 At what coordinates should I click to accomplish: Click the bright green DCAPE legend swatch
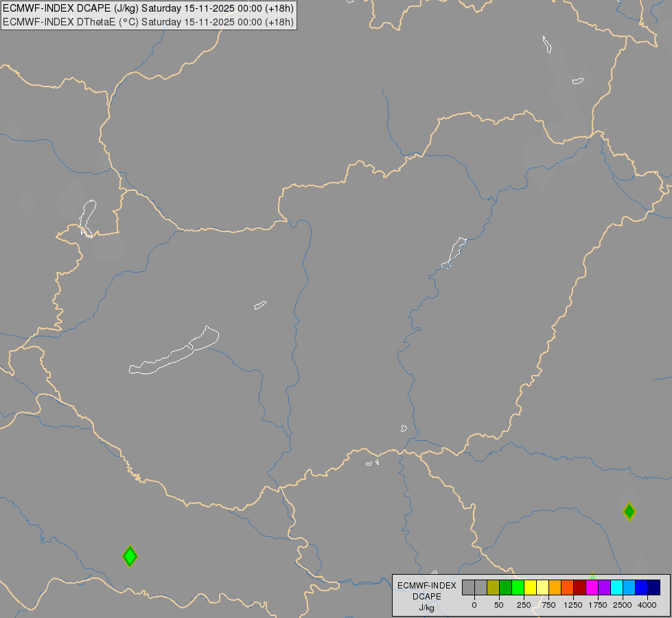click(x=518, y=587)
